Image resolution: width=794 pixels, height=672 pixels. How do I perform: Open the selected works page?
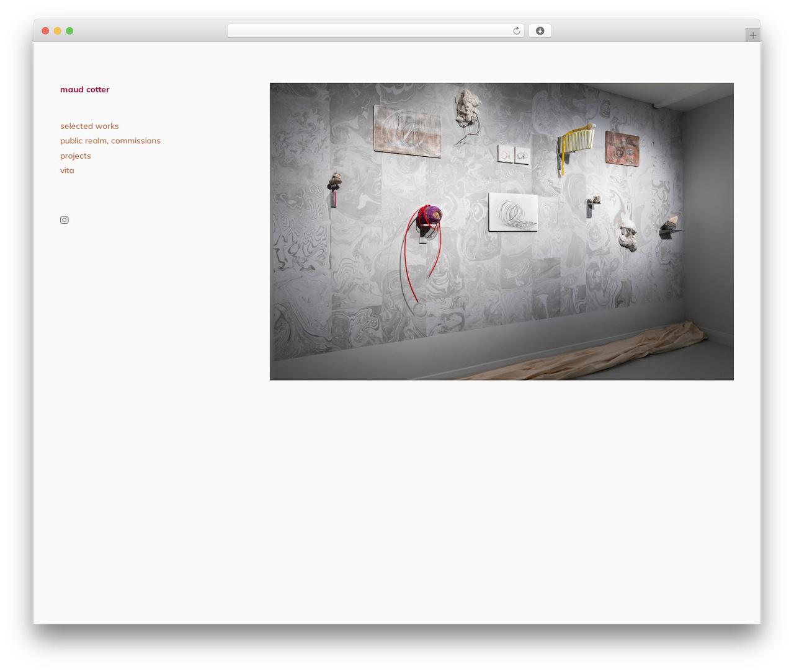point(89,126)
